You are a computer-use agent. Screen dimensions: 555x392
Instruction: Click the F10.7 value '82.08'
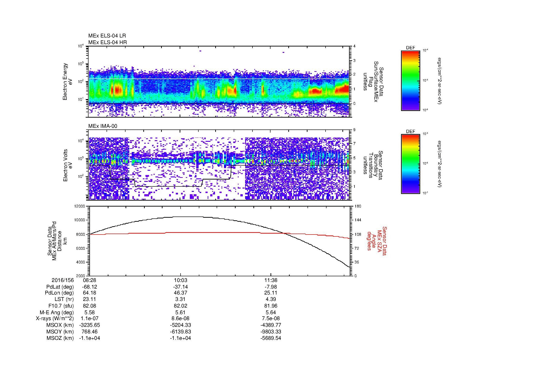89,306
